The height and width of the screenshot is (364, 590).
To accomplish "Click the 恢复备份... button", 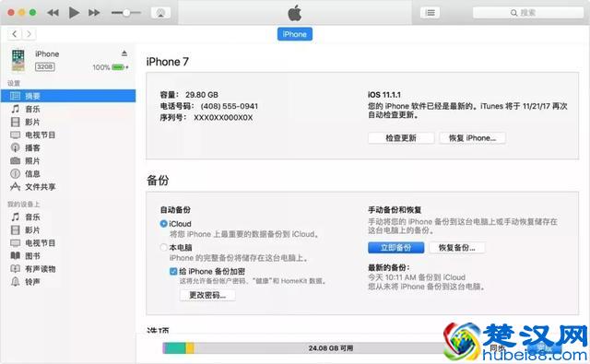I will tap(457, 248).
